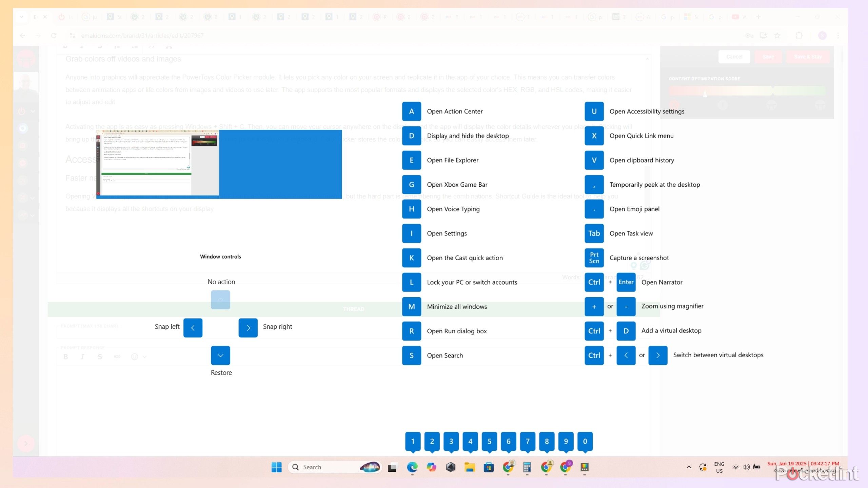Click the Italic formatting icon
Image resolution: width=868 pixels, height=488 pixels.
(82, 356)
